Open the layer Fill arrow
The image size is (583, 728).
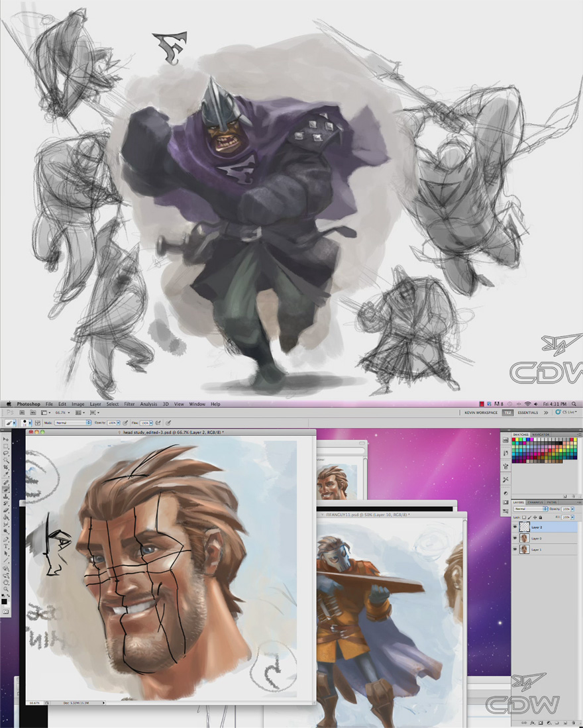click(x=572, y=517)
